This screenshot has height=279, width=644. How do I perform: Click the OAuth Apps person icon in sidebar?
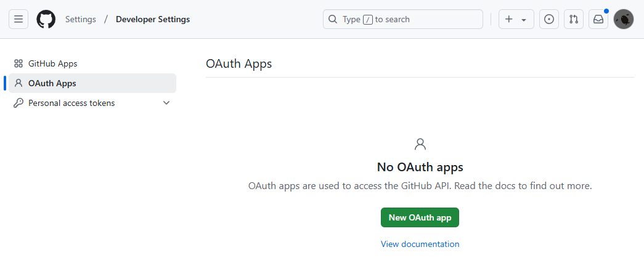tap(18, 83)
